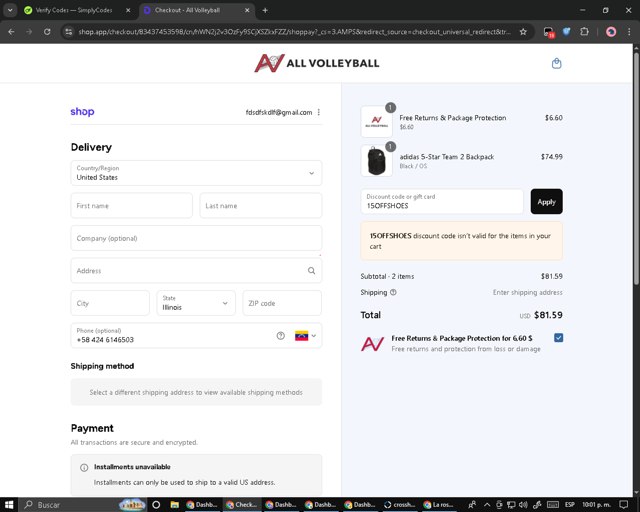Open a new browser tab

(265, 10)
